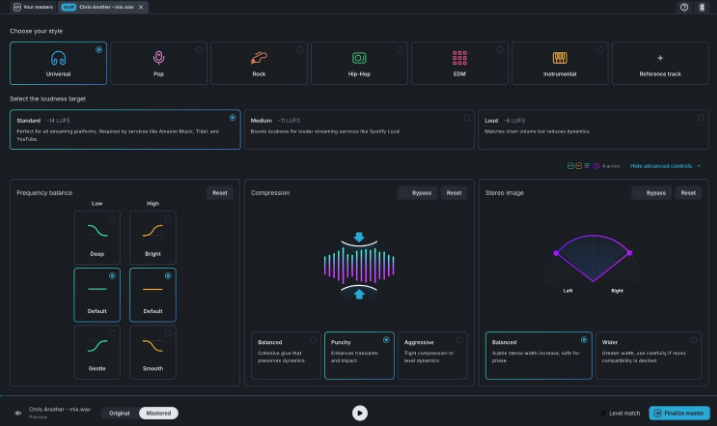Add a Reference track with plus icon
Viewport: 717px width, 426px height.
pos(659,58)
